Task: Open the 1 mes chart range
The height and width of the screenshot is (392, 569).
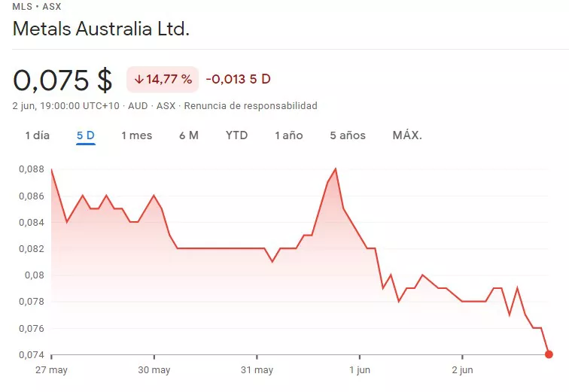Action: (136, 135)
